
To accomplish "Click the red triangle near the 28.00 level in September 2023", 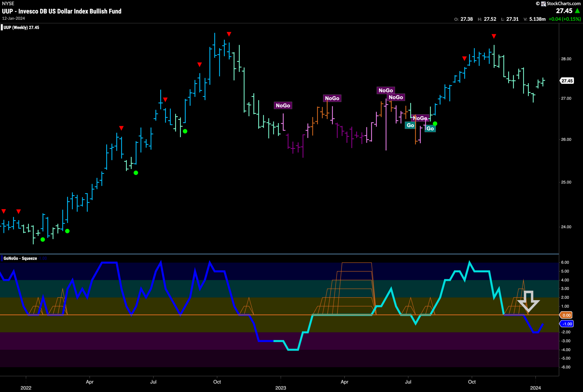I will 464,58.
